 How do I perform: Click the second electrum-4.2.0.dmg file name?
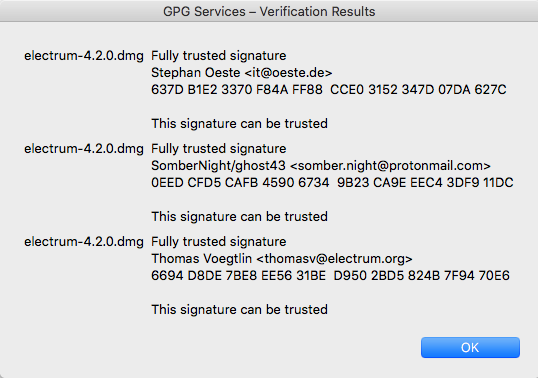click(x=84, y=149)
